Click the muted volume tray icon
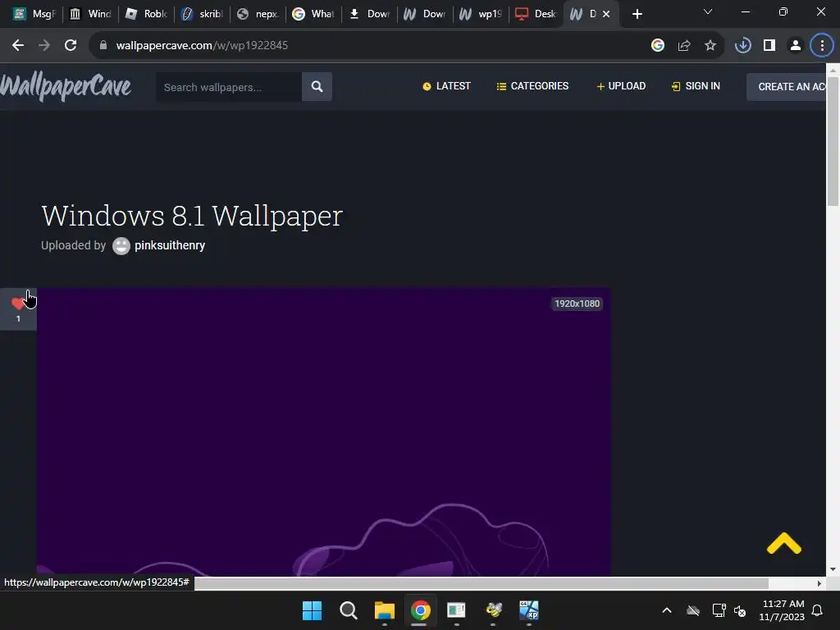Image resolution: width=840 pixels, height=630 pixels. coord(740,610)
